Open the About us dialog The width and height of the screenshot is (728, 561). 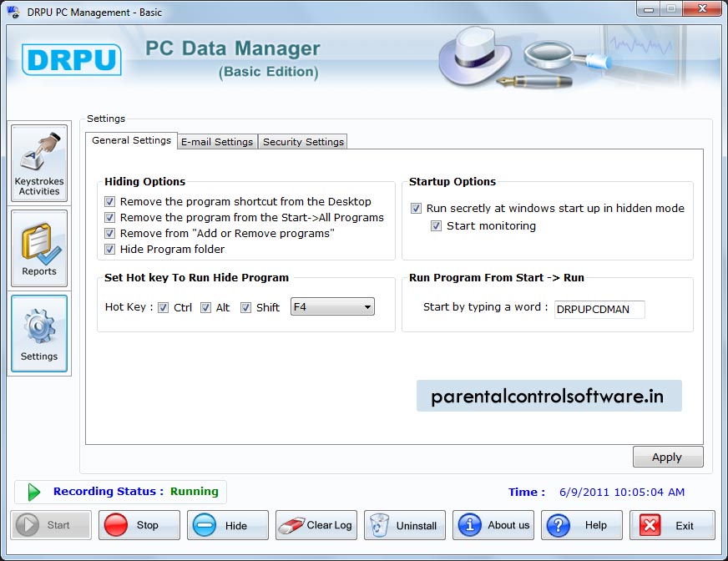(493, 525)
